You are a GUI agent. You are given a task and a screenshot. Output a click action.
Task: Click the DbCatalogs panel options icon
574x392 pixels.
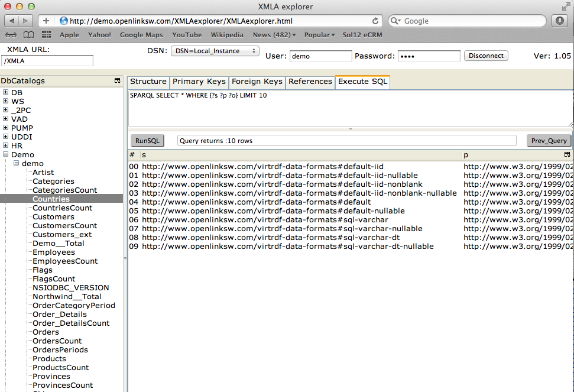118,80
